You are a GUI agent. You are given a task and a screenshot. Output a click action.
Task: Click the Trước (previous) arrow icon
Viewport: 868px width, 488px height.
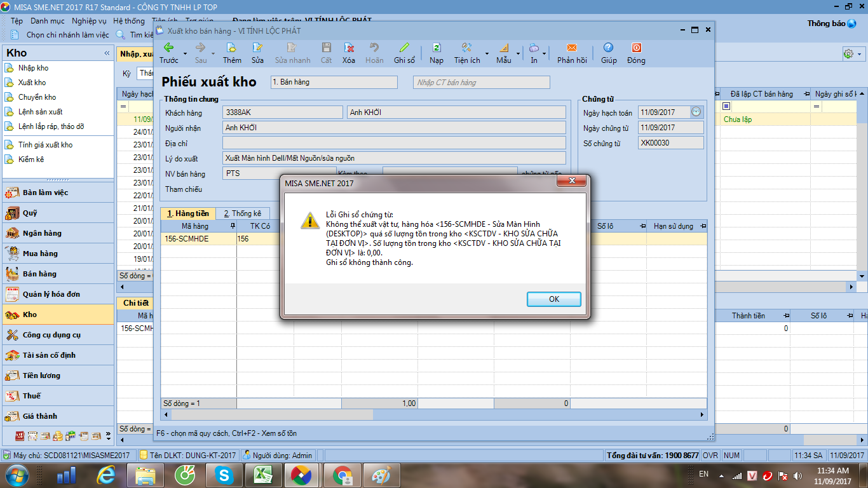pyautogui.click(x=169, y=48)
